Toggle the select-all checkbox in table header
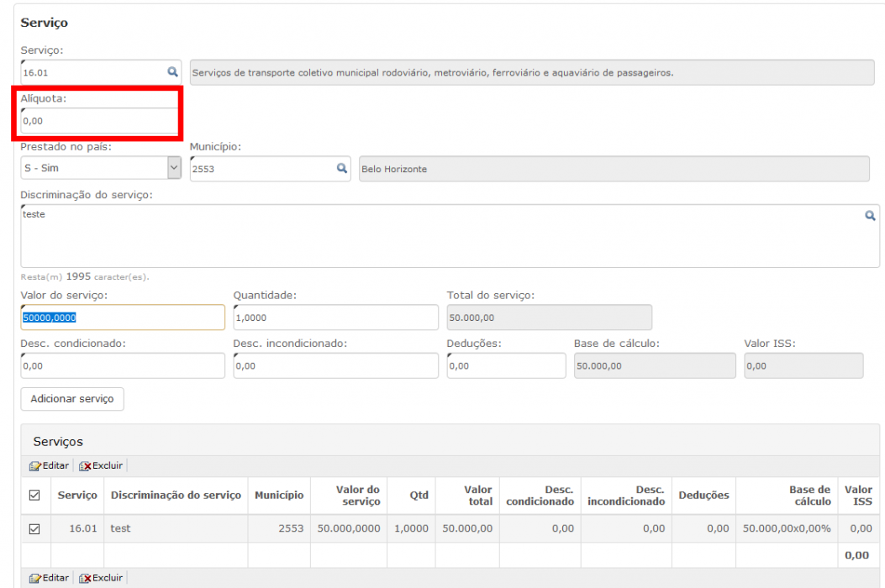 point(34,495)
